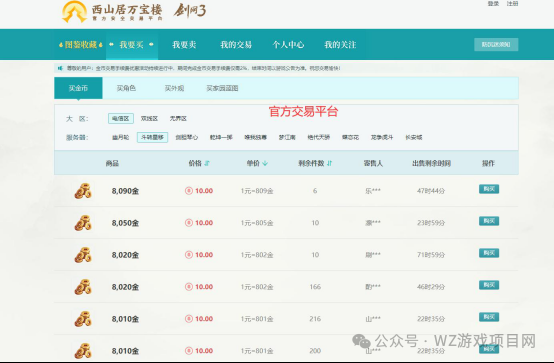
Task: Click the 商品 column header
Action: (112, 163)
